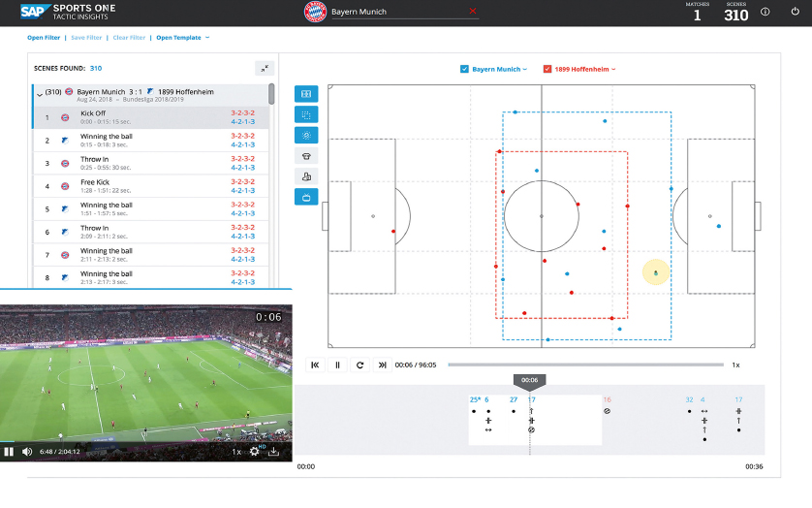This screenshot has width=812, height=508.
Task: Click the scenes list scrollbar
Action: coord(271,94)
